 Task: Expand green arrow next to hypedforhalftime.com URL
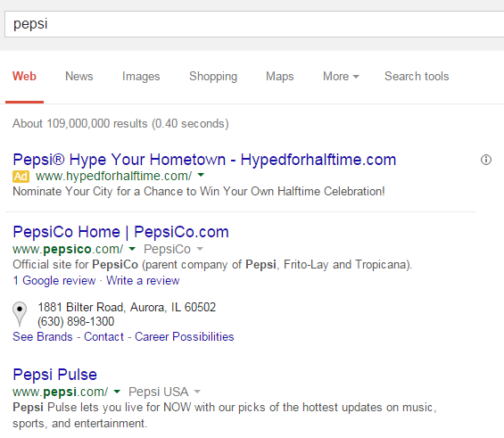pyautogui.click(x=201, y=175)
